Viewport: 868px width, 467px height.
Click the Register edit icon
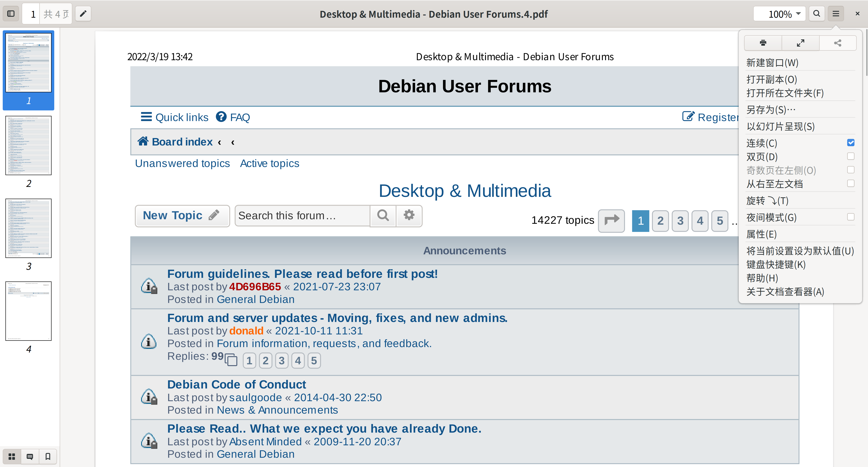[688, 116]
